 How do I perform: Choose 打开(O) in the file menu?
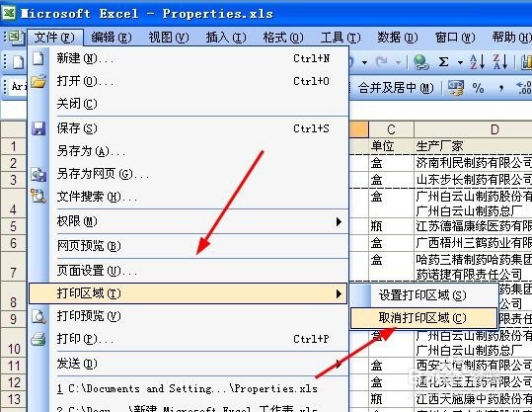(189, 81)
